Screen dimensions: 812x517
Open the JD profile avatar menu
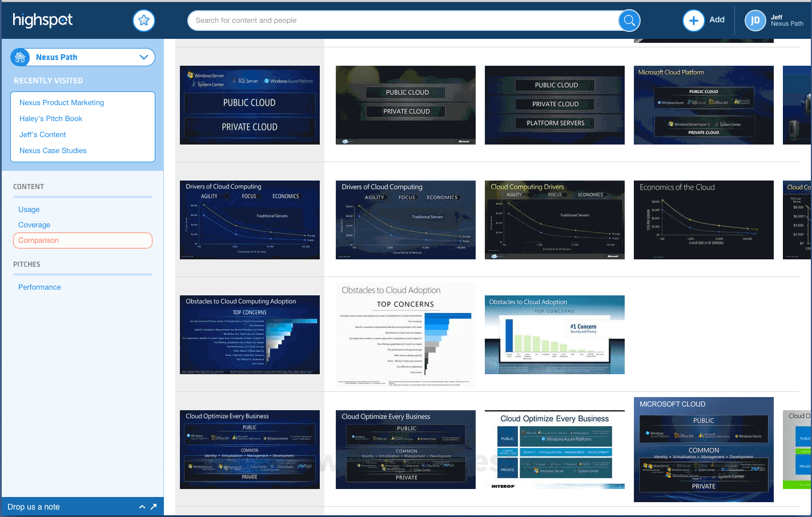pos(755,21)
